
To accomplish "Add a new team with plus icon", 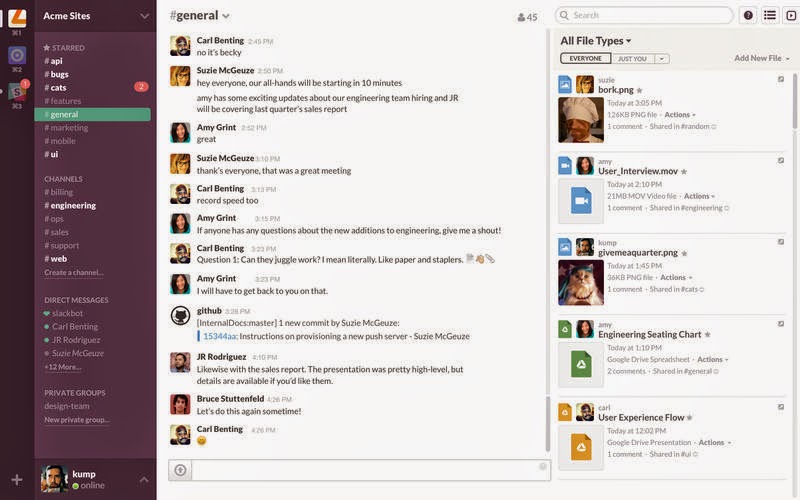I will [17, 480].
